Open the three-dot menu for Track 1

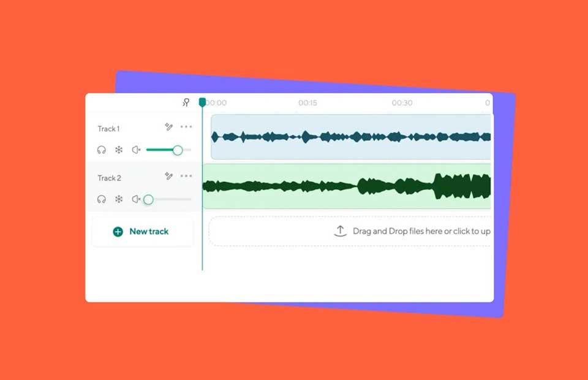[186, 127]
